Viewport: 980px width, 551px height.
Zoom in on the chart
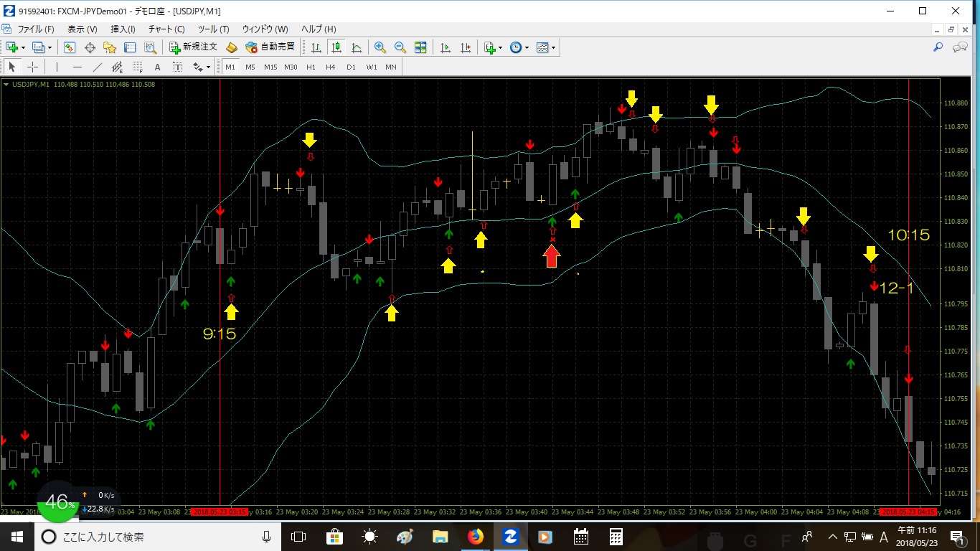point(380,47)
